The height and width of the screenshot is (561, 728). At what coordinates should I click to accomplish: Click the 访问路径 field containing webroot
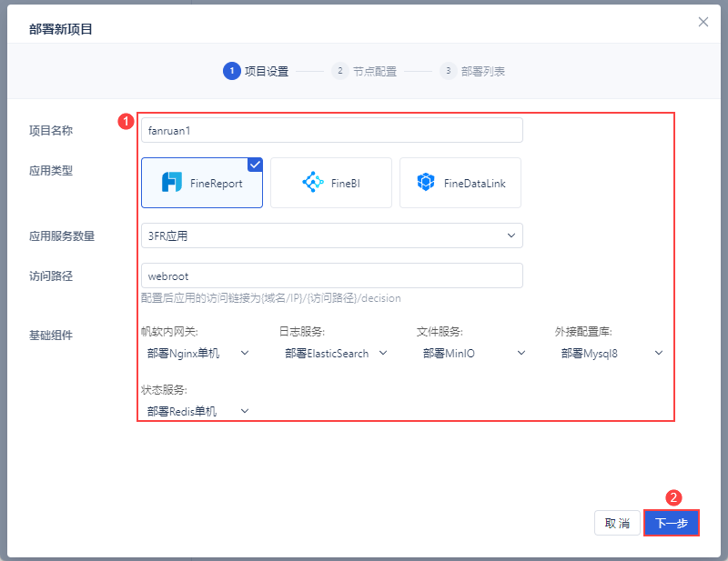click(332, 275)
